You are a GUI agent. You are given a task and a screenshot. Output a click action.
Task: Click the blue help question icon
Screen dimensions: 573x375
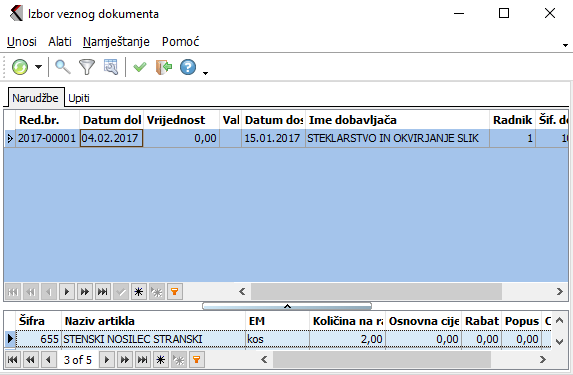click(188, 67)
